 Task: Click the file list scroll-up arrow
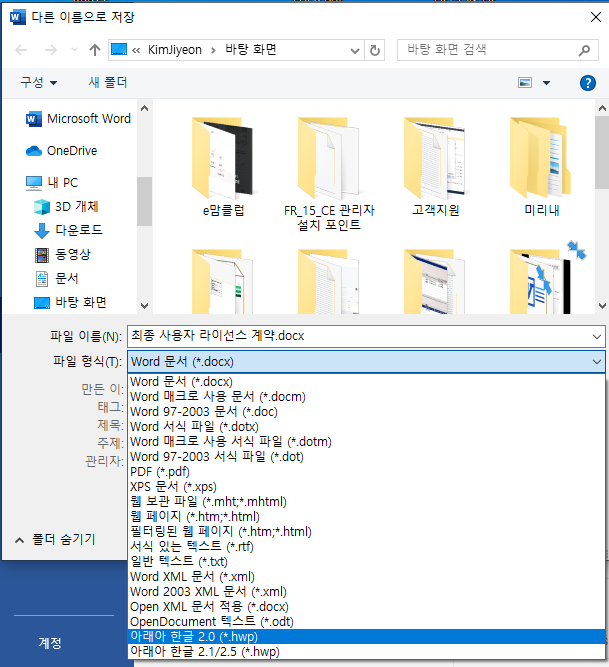point(602,108)
